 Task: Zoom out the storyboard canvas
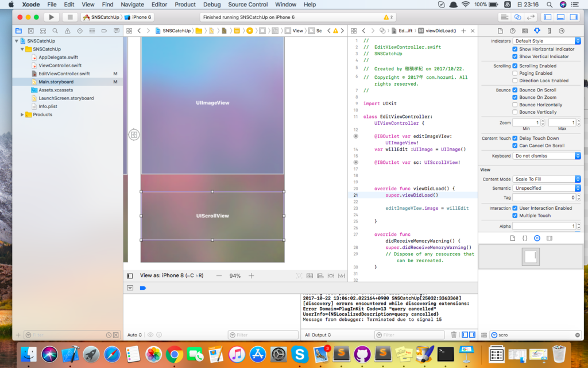tap(219, 275)
